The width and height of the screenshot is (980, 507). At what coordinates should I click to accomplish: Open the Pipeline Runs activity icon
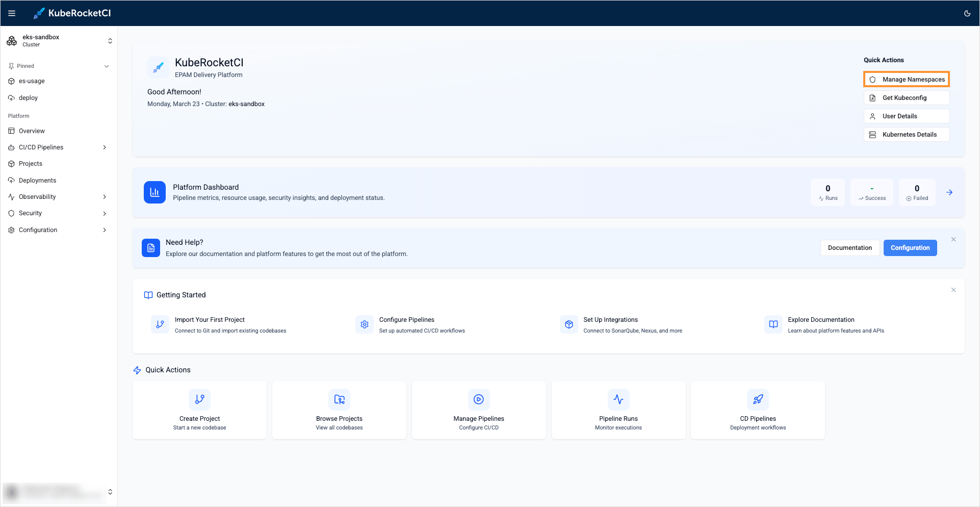click(x=618, y=399)
